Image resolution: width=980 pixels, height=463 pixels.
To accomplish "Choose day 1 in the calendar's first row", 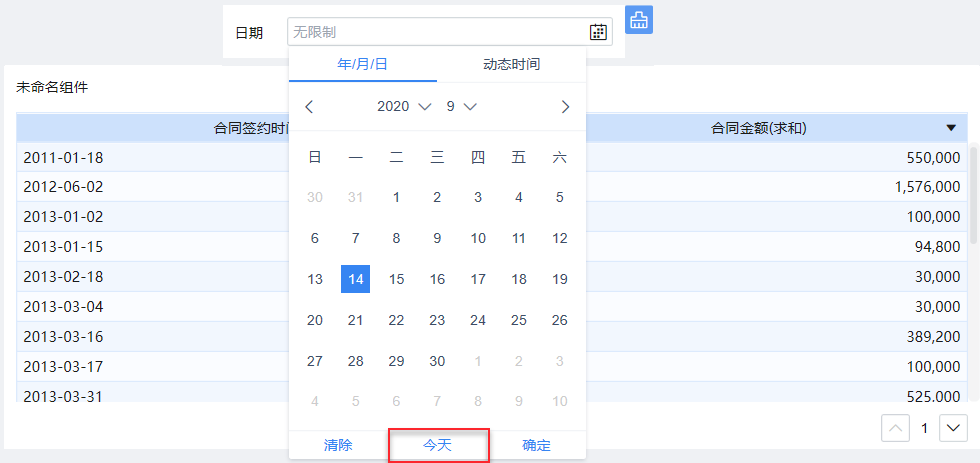I will coord(396,197).
